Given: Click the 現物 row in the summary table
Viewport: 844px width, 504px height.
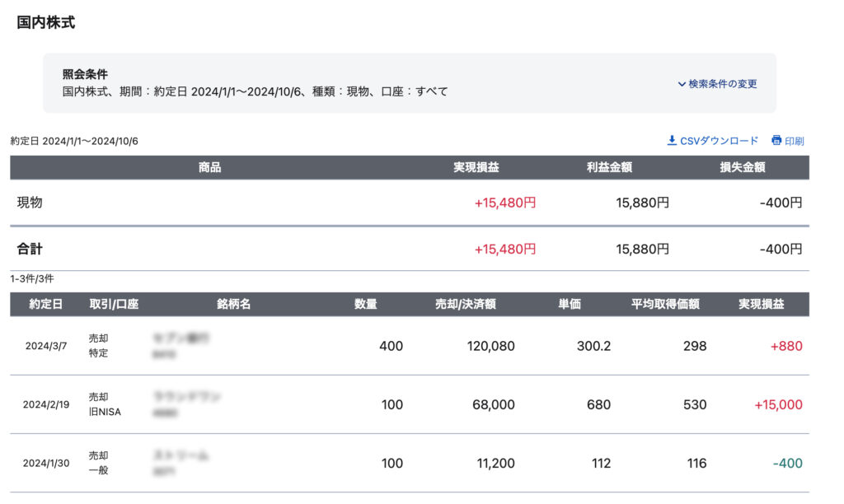Looking at the screenshot, I should (30, 203).
